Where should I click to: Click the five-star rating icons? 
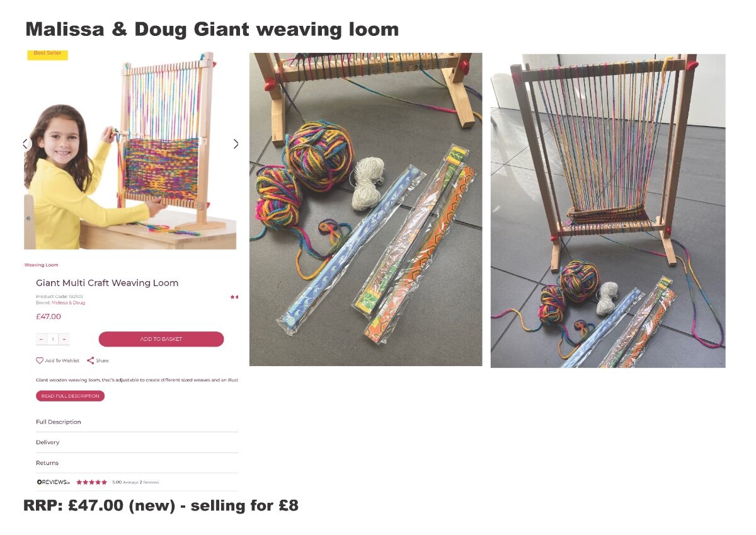click(92, 482)
